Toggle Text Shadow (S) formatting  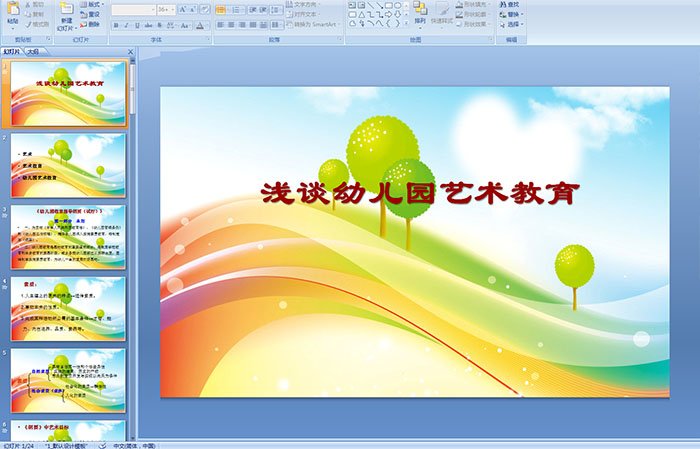[159, 25]
